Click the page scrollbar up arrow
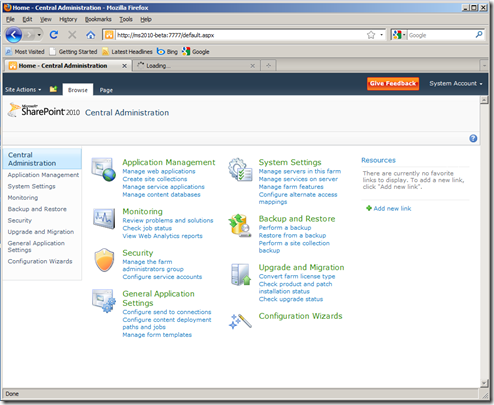 click(484, 100)
